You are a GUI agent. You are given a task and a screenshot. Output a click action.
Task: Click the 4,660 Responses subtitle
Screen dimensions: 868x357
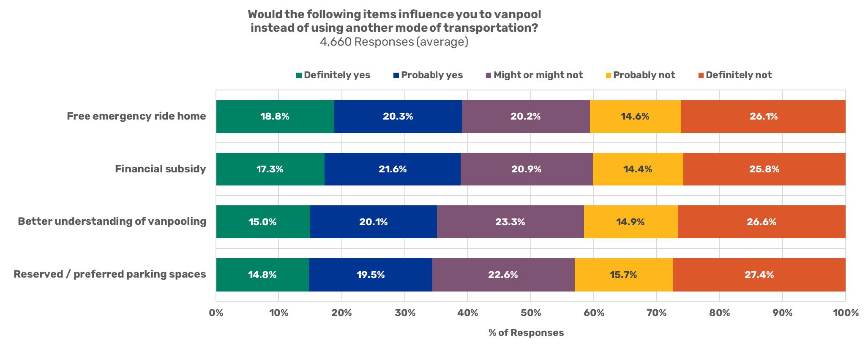click(394, 42)
